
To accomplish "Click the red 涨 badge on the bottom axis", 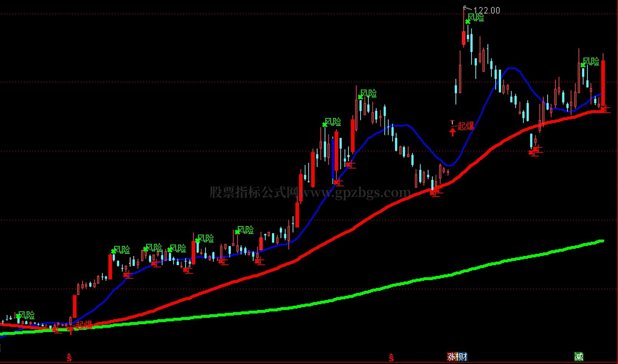I will tap(451, 356).
